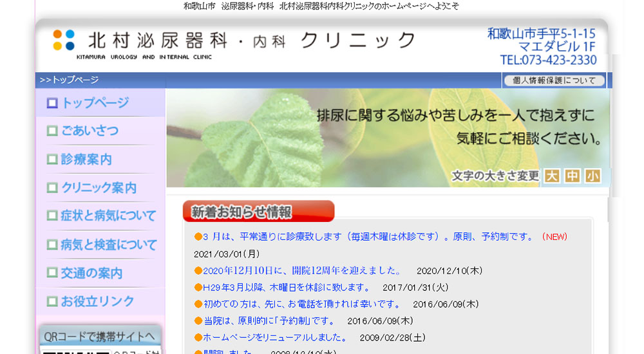This screenshot has width=644, height=354.
Task: Click the red (NEW) label
Action: pyautogui.click(x=554, y=237)
